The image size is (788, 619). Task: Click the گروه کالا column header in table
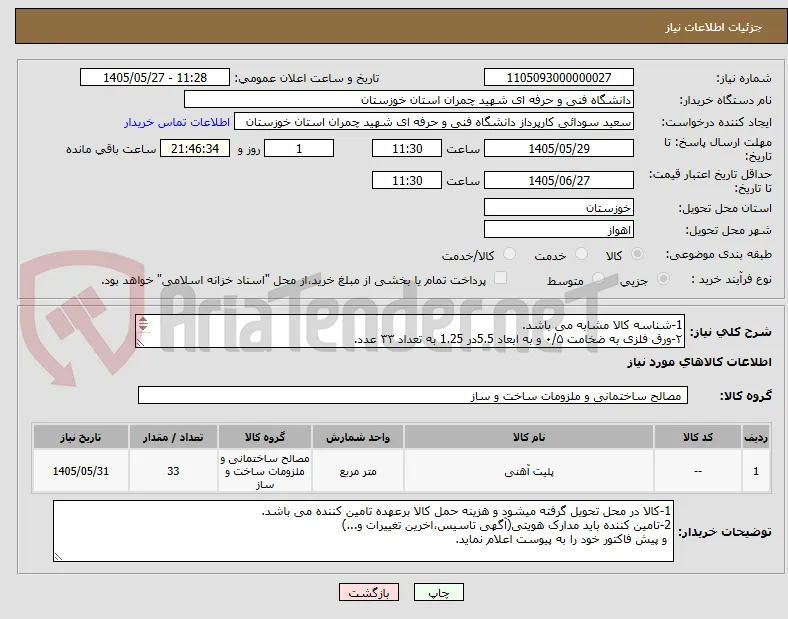[x=265, y=437]
